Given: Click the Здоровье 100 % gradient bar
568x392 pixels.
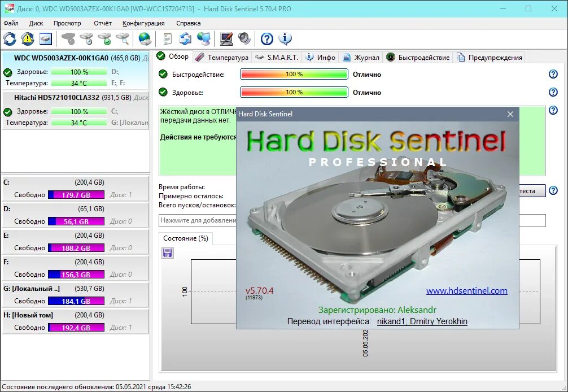Looking at the screenshot, I should [294, 92].
